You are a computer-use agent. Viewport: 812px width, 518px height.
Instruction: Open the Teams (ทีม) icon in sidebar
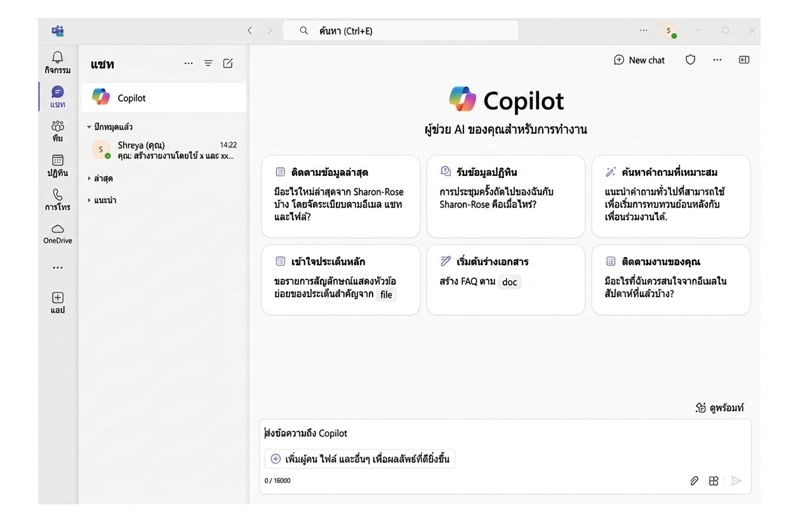point(58,126)
